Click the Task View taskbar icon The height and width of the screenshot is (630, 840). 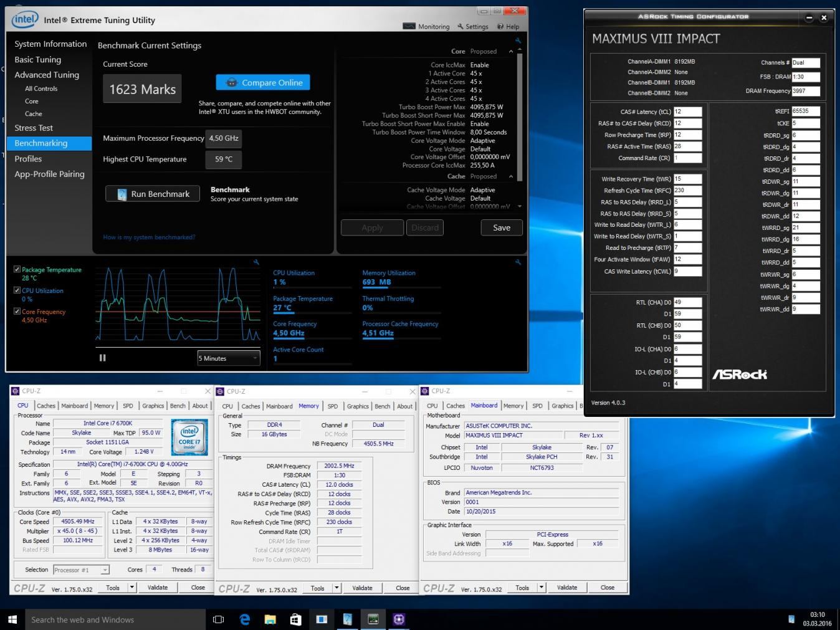click(x=218, y=619)
